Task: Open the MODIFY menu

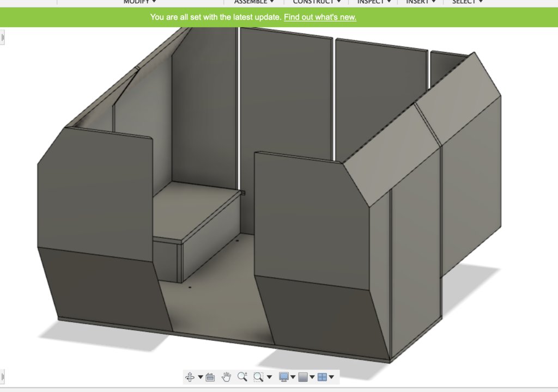Action: 139,2
